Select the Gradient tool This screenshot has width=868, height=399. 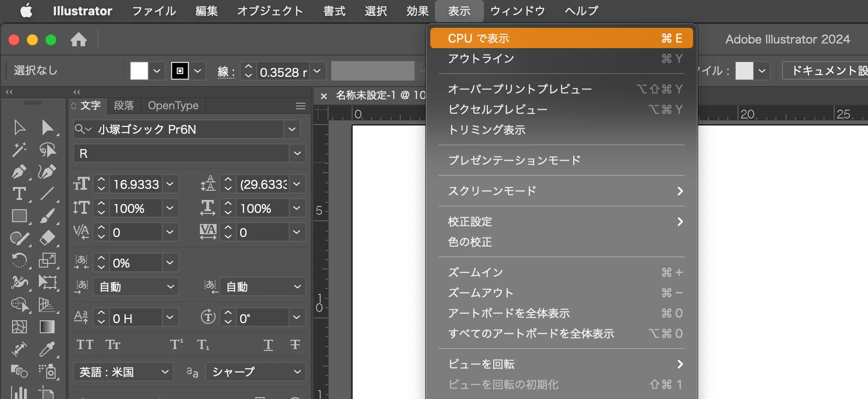point(47,327)
